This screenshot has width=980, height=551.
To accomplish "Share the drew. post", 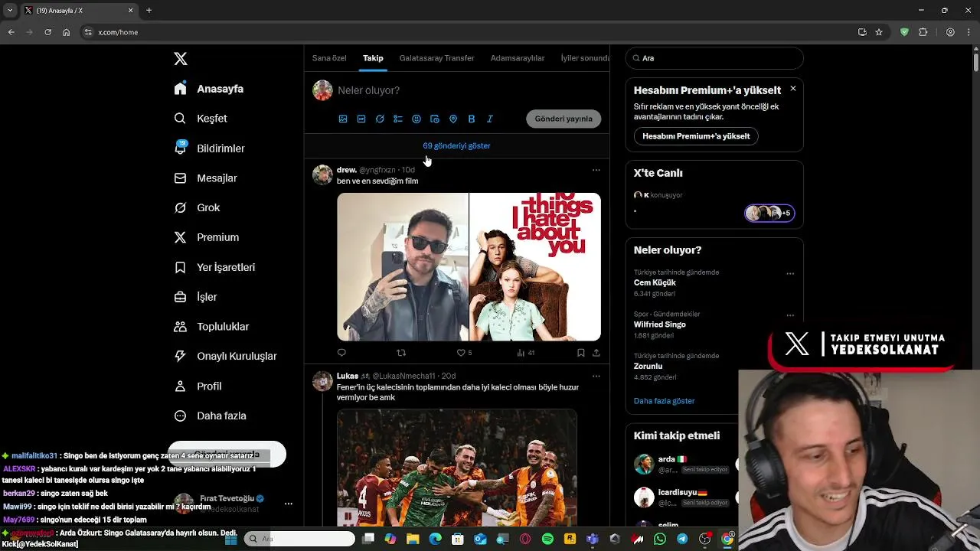I will coord(596,353).
